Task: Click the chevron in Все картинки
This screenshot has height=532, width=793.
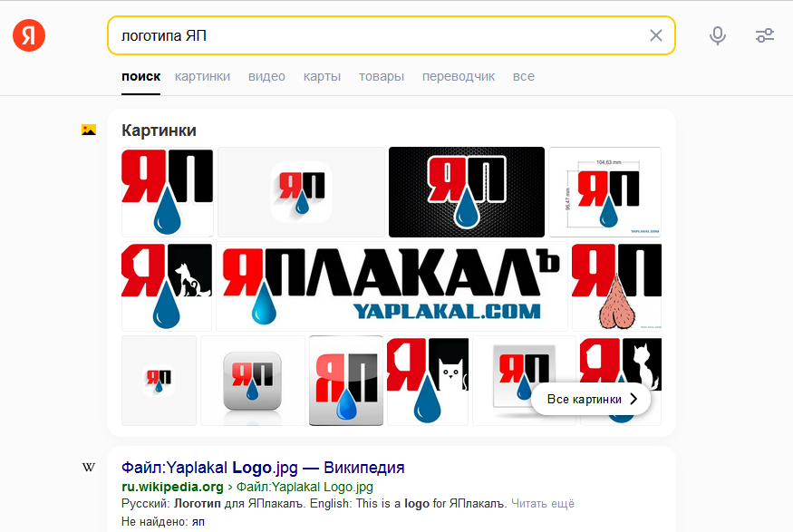Action: coord(633,399)
